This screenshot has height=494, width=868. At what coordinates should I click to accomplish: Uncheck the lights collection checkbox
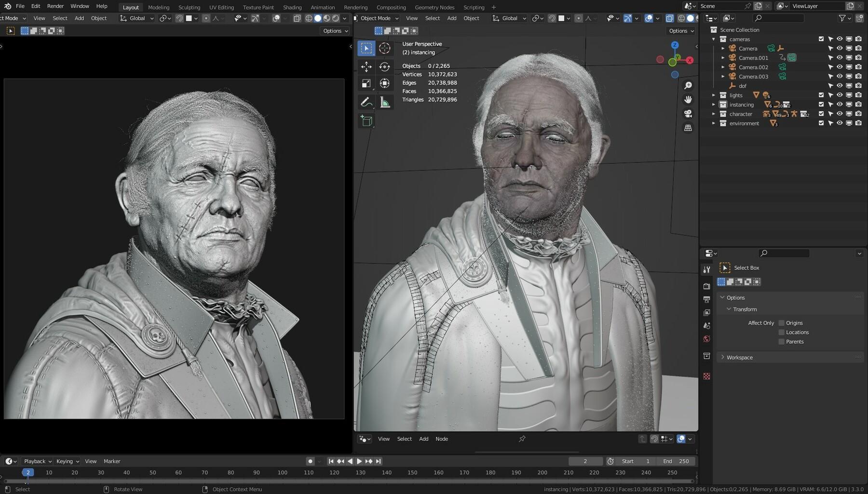pos(821,95)
